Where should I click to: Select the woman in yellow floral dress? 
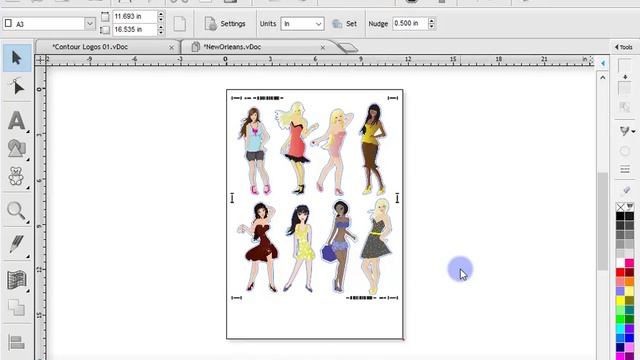tap(300, 248)
